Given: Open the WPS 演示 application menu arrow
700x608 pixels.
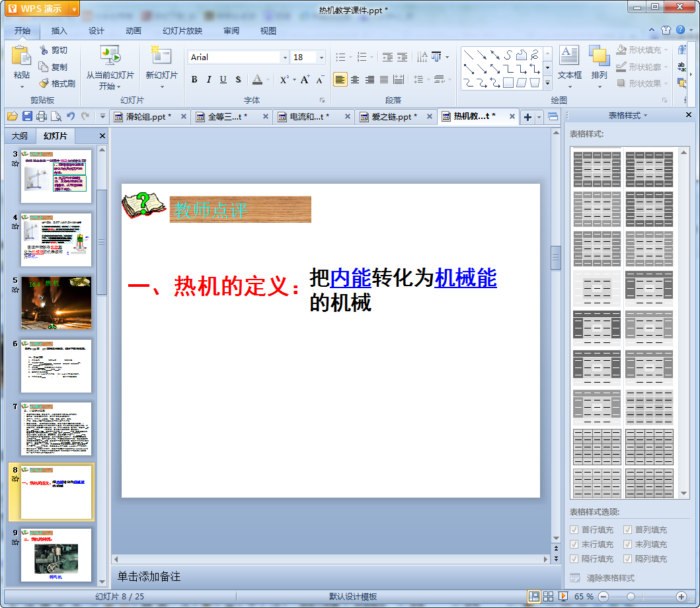Looking at the screenshot, I should coord(75,9).
